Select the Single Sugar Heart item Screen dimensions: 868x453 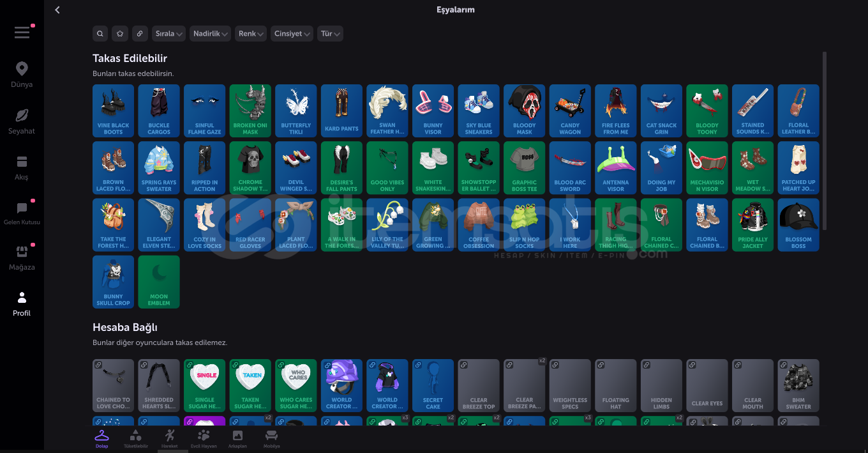click(205, 385)
